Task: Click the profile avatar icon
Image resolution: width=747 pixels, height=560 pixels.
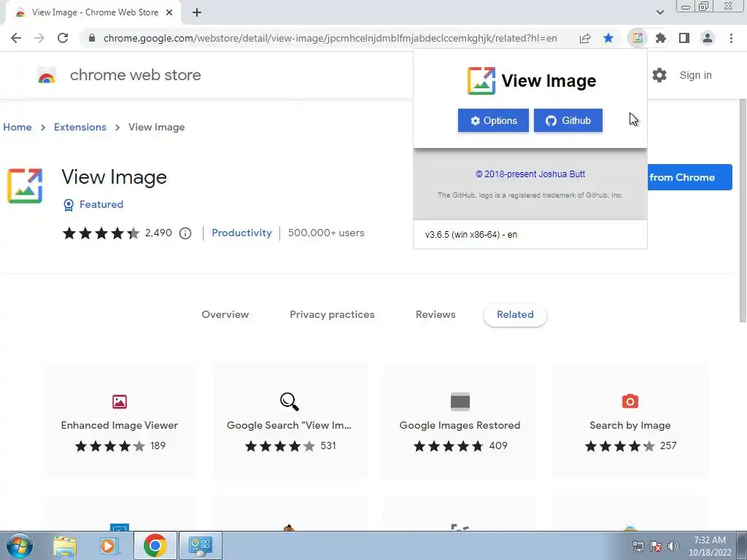Action: (708, 38)
